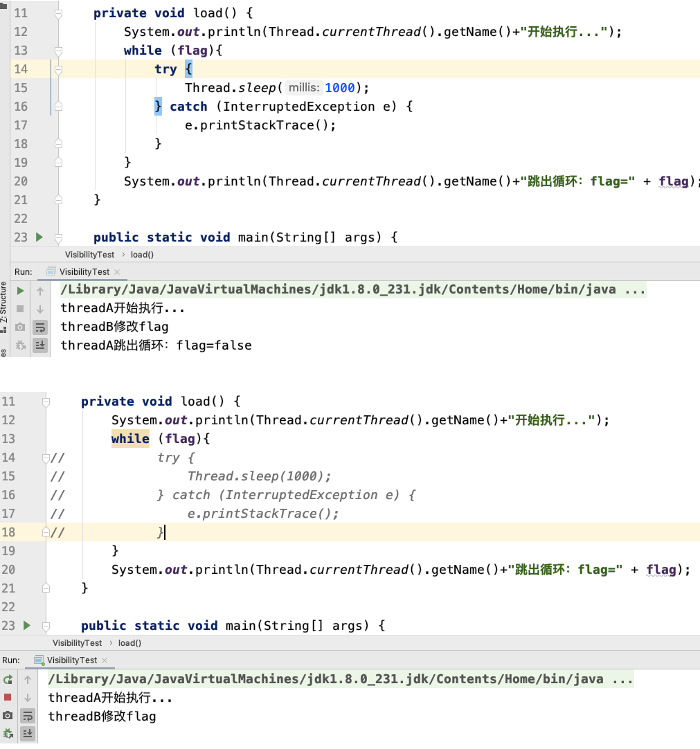Toggle soft-wrap in the running console panel
700x749 pixels.
click(28, 715)
